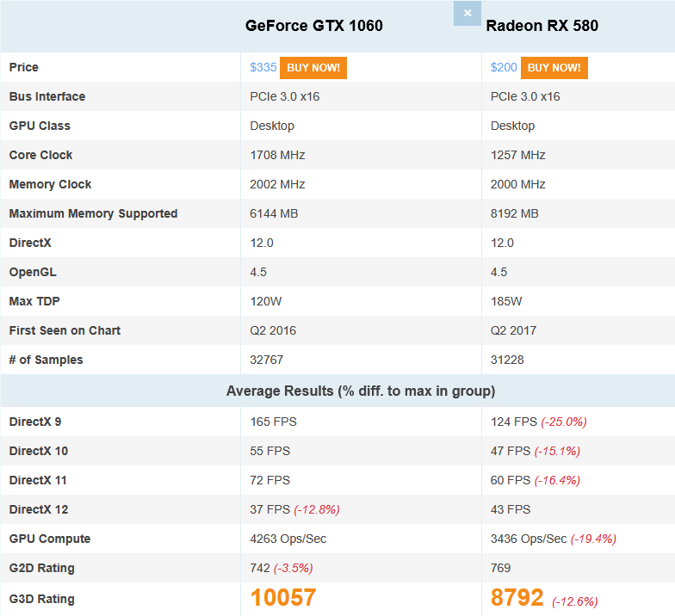Click the Price row label
The image size is (675, 616).
pyautogui.click(x=24, y=67)
